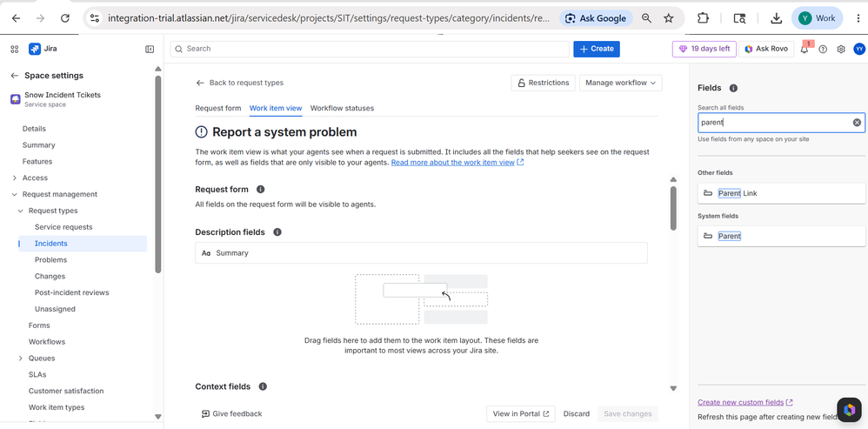Image resolution: width=868 pixels, height=429 pixels.
Task: Select Parent Link field
Action: coord(781,193)
